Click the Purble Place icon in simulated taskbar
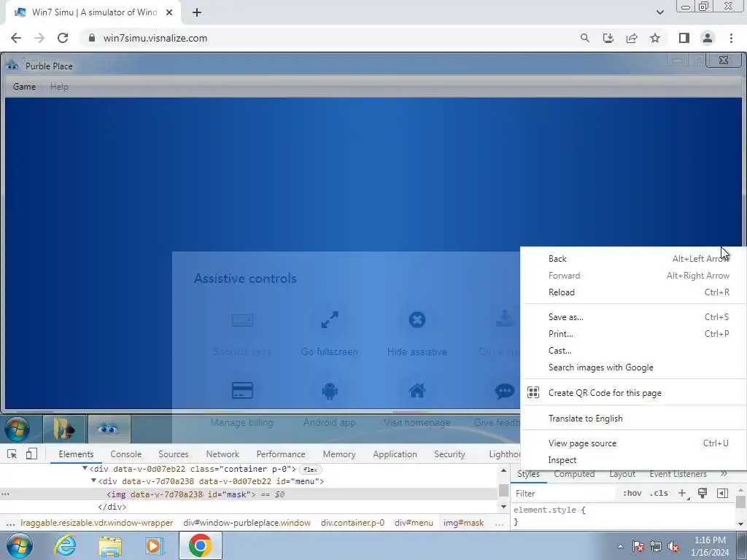Screen dimensions: 747x560 pyautogui.click(x=108, y=429)
